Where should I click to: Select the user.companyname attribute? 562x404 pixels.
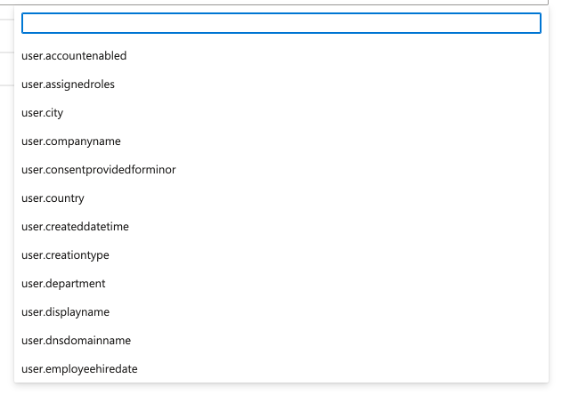281,141
